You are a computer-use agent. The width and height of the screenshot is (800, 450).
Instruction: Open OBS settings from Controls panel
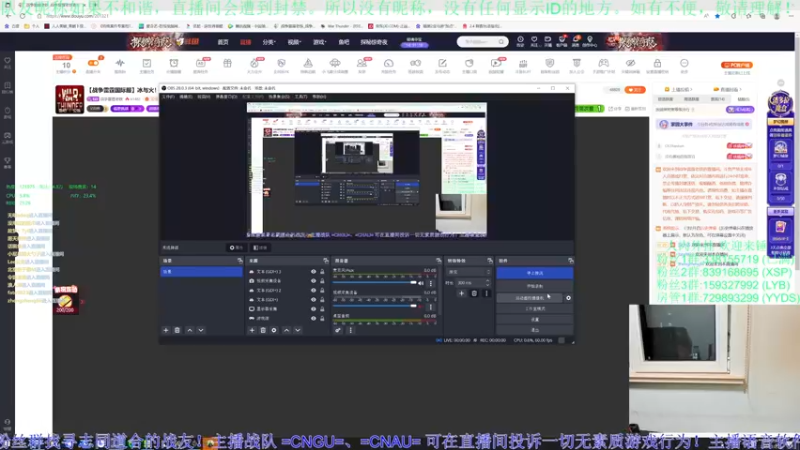click(535, 319)
